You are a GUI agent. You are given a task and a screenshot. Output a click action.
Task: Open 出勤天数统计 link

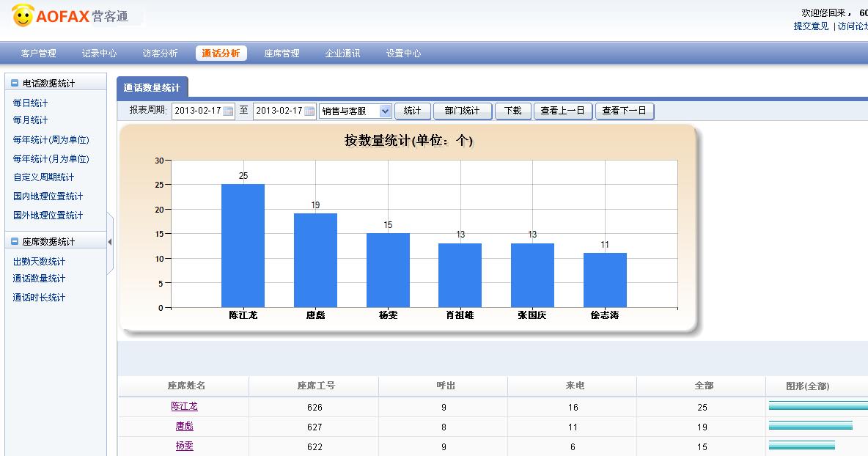click(x=40, y=262)
